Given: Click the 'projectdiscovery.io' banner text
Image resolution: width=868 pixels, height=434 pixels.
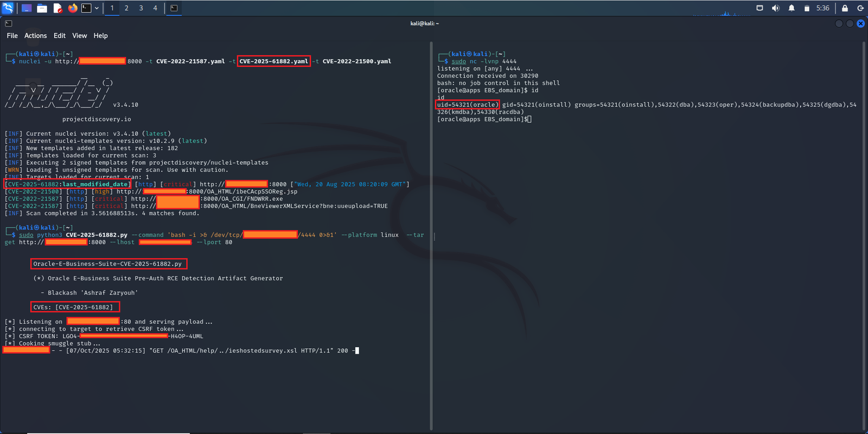Looking at the screenshot, I should [x=97, y=119].
